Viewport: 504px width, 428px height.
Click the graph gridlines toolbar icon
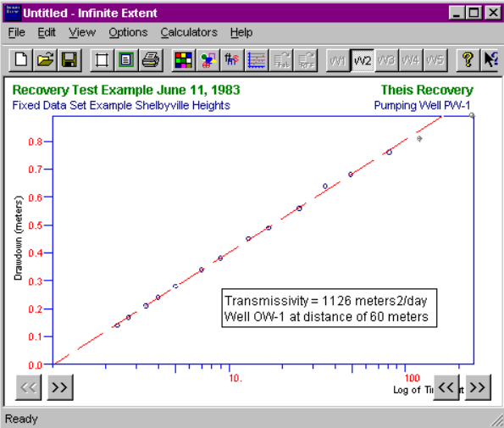pos(257,60)
